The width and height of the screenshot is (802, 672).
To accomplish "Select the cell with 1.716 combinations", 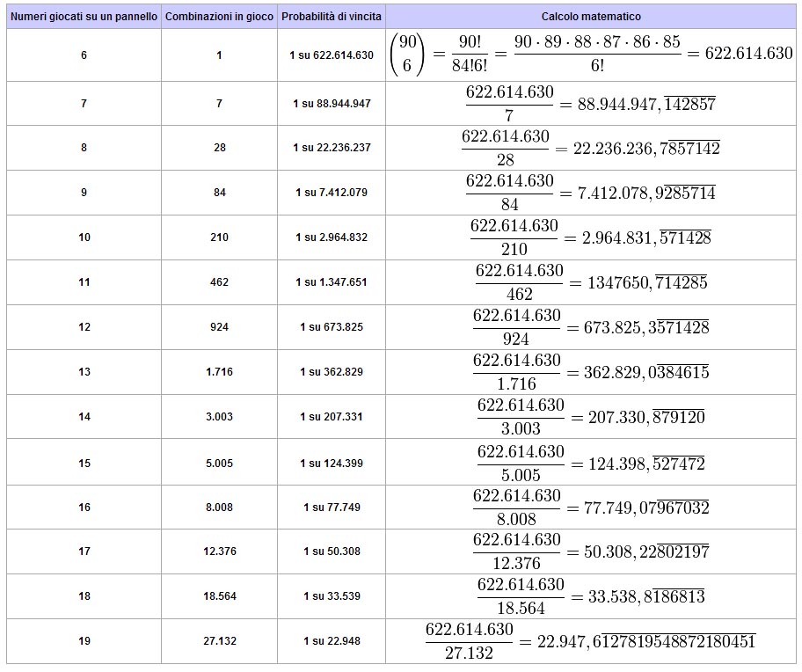I will pos(219,372).
